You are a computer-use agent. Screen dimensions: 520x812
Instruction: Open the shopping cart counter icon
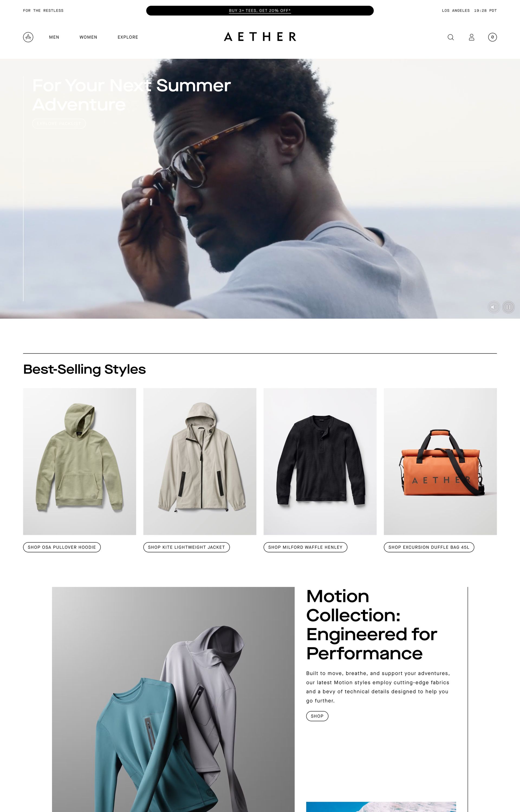tap(492, 37)
